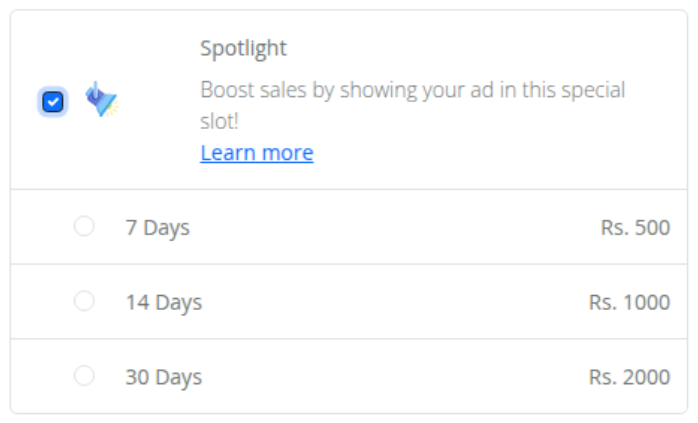Click the word "slot!" in the description
The image size is (698, 423).
click(219, 121)
